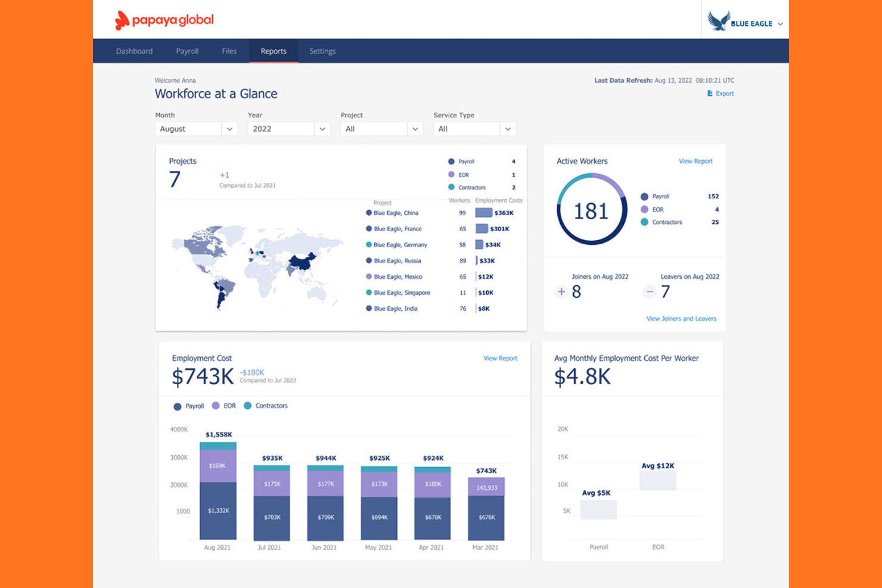Viewport: 882px width, 588px height.
Task: Click View Report on Active Workers
Action: [x=695, y=161]
